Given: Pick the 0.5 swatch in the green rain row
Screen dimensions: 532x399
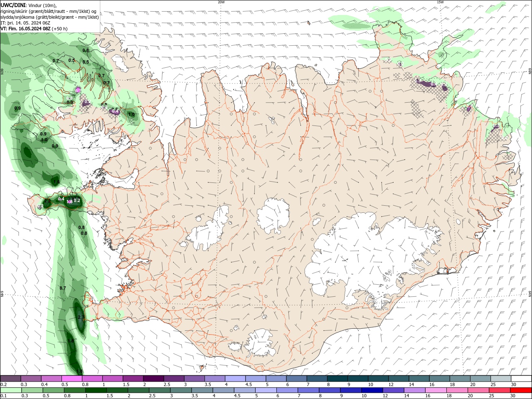Looking at the screenshot, I should (53, 390).
